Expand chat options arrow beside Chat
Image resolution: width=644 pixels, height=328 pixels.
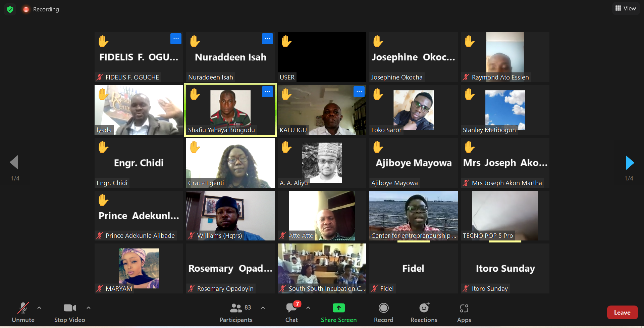308,308
